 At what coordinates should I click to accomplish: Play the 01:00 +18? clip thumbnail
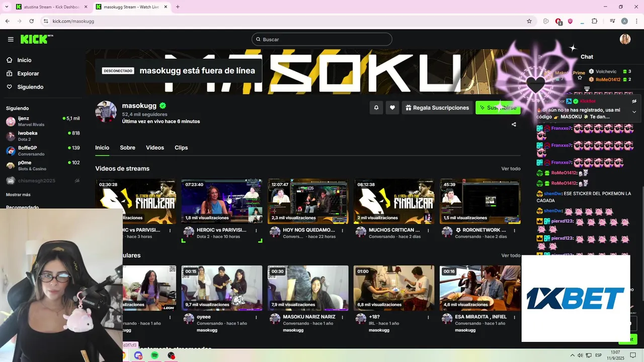394,288
